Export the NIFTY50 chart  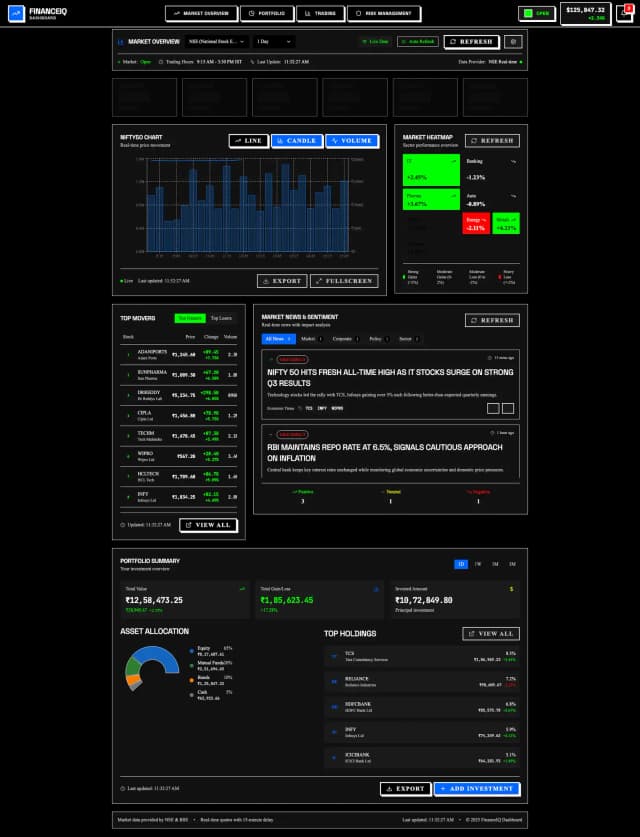pyautogui.click(x=282, y=281)
